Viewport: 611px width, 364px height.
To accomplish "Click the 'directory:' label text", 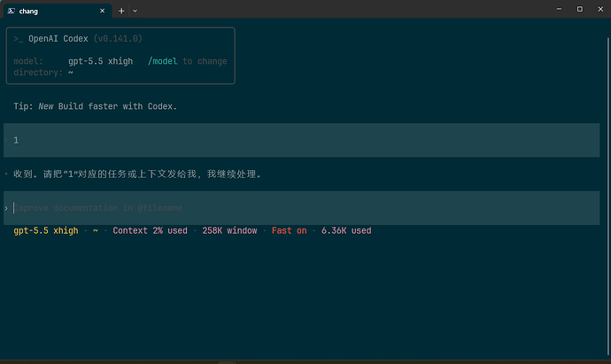I will tap(38, 73).
